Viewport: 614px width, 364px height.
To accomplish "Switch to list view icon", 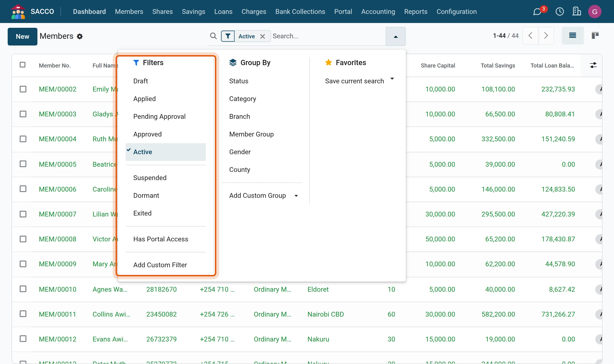I will pos(573,36).
